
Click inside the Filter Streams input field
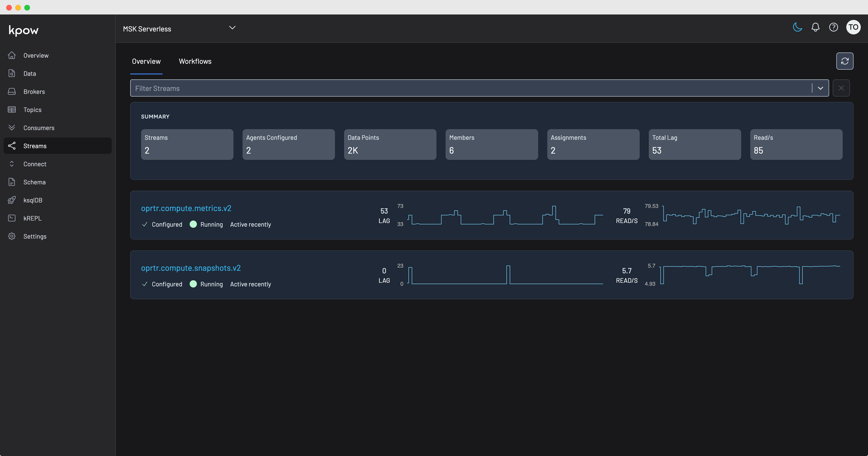point(303,88)
